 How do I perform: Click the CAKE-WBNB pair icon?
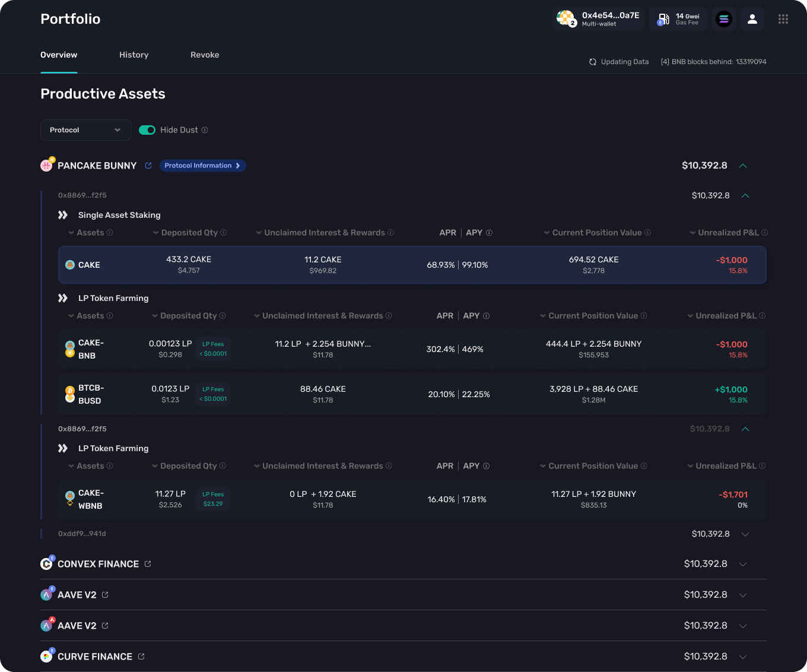click(x=70, y=499)
